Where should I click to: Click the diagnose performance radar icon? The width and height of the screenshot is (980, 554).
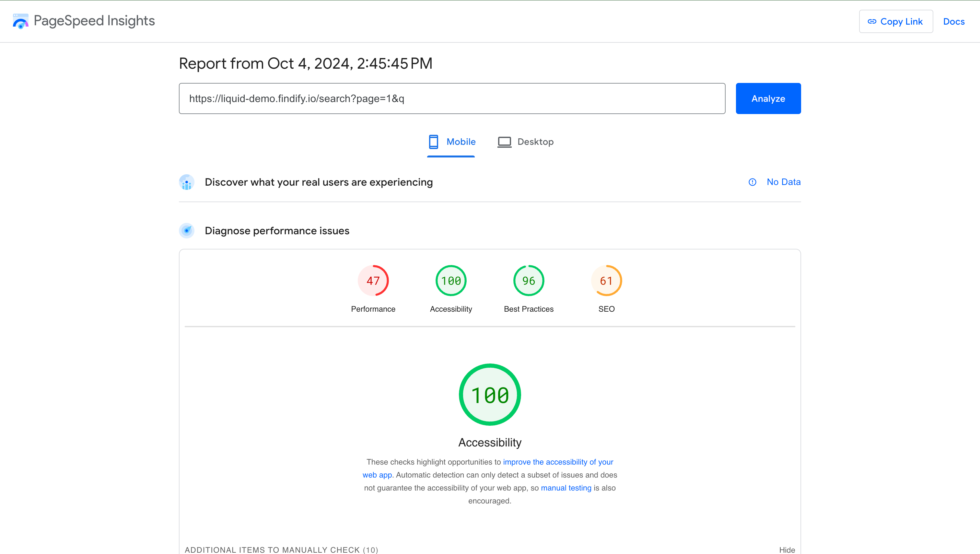tap(186, 231)
